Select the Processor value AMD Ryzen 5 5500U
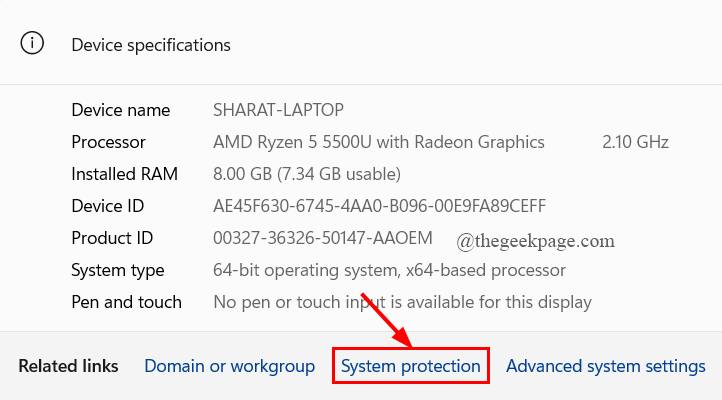 coord(378,142)
